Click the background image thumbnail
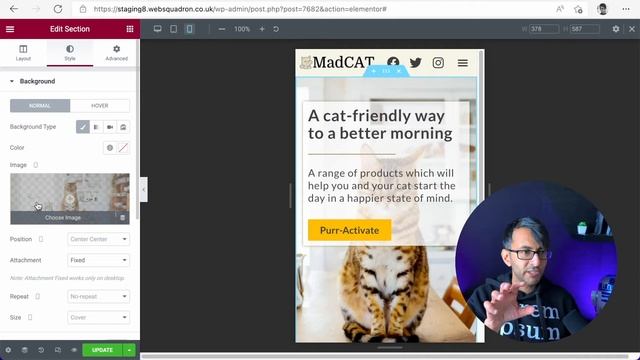Viewport: 640px width, 360px height. (70, 193)
